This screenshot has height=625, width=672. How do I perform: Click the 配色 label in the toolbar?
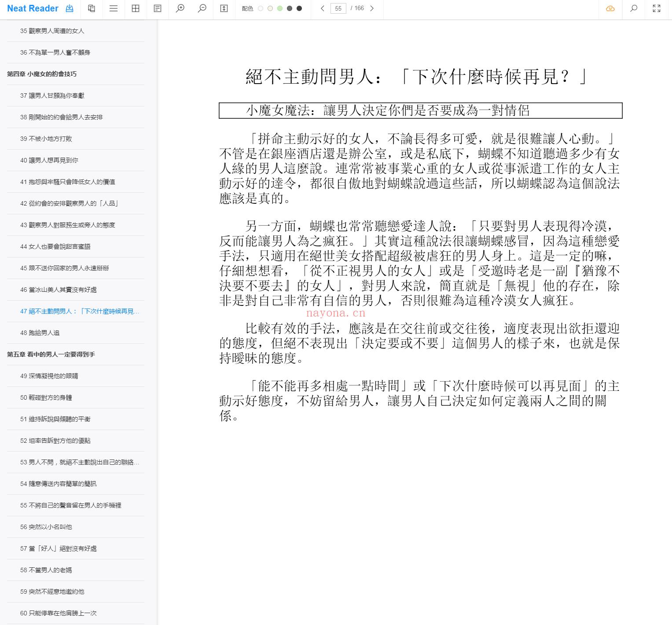click(x=247, y=8)
